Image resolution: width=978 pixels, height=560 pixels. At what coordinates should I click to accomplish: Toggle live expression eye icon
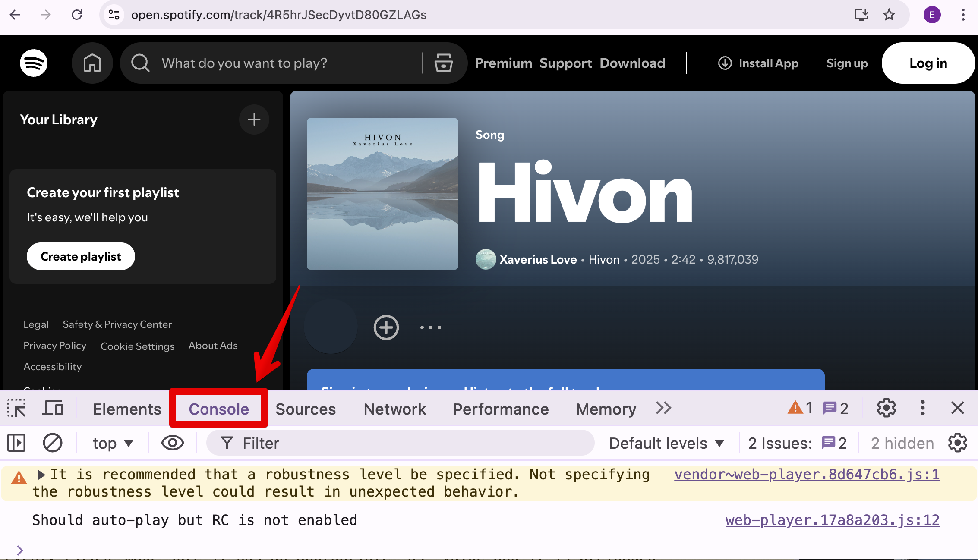point(173,443)
